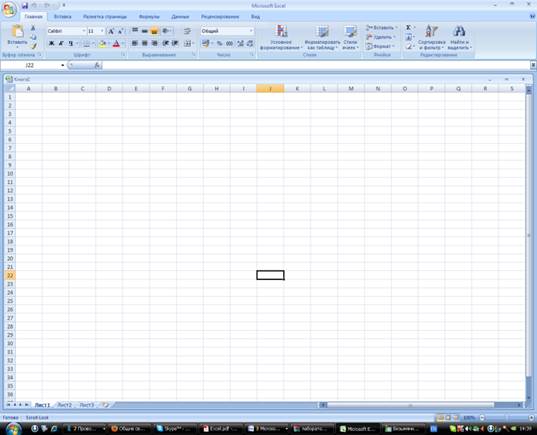This screenshot has width=537, height=435.
Task: Open the Calibri font name dropdown
Action: click(84, 31)
